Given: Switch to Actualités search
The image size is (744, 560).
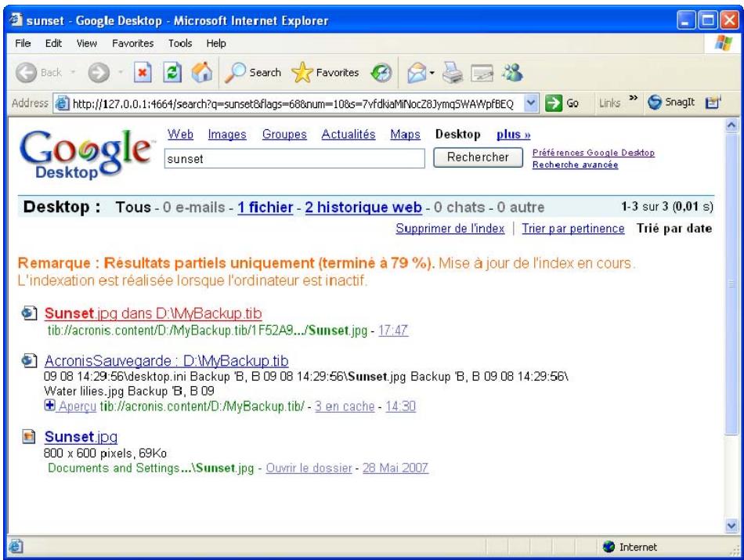Looking at the screenshot, I should coord(349,134).
